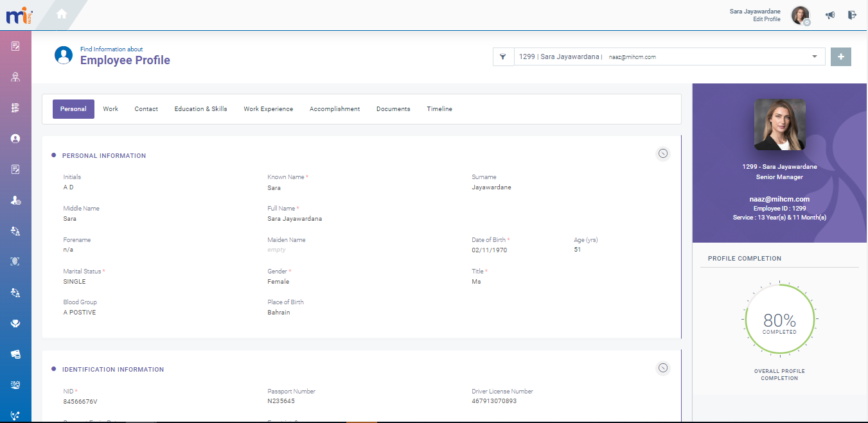The height and width of the screenshot is (423, 868).
Task: Click the logout icon at top right
Action: click(x=852, y=15)
